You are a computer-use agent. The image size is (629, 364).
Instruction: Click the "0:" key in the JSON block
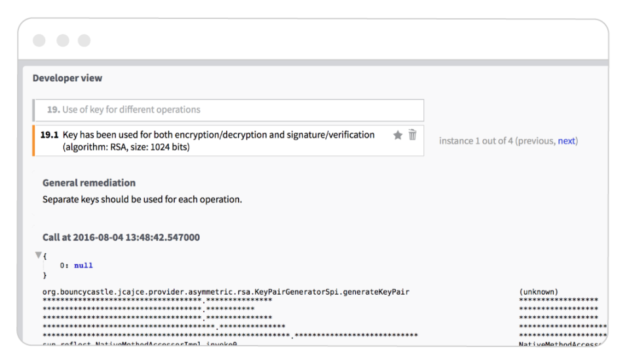pyautogui.click(x=64, y=266)
